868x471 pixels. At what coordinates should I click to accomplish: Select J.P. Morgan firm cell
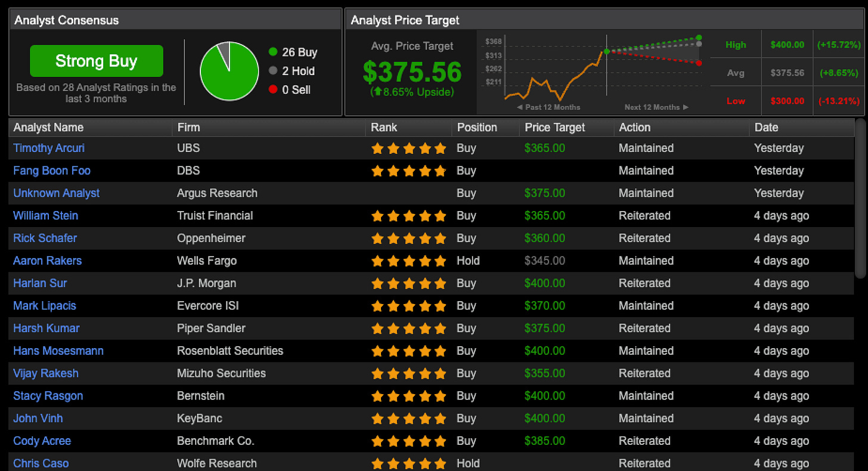(x=206, y=283)
